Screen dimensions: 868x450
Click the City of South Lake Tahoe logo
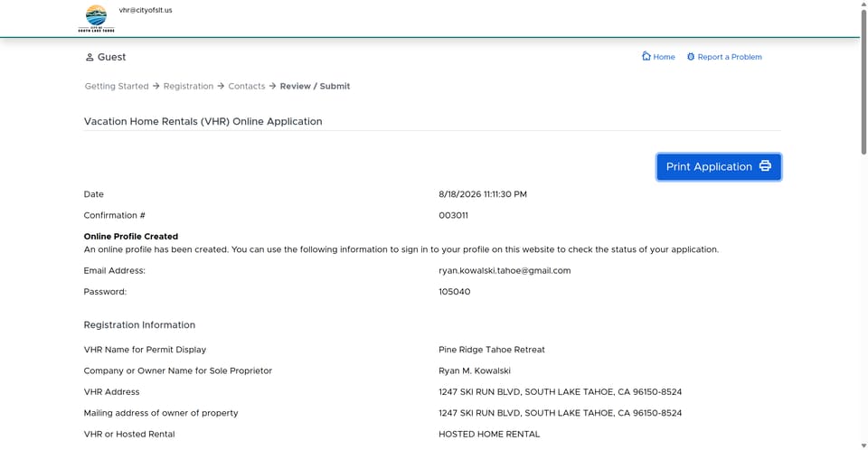[x=97, y=19]
